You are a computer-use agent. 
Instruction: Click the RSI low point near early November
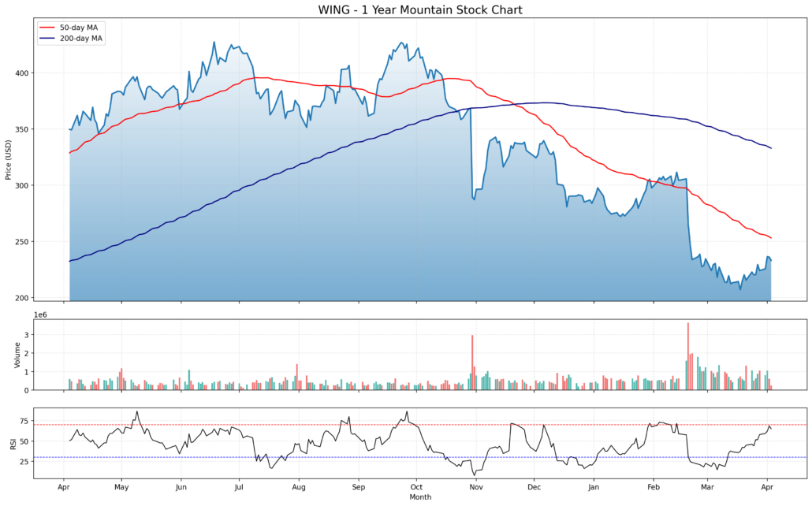click(473, 474)
